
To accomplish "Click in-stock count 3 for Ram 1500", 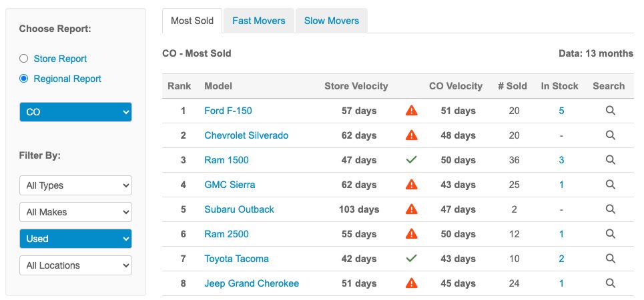I will [561, 160].
